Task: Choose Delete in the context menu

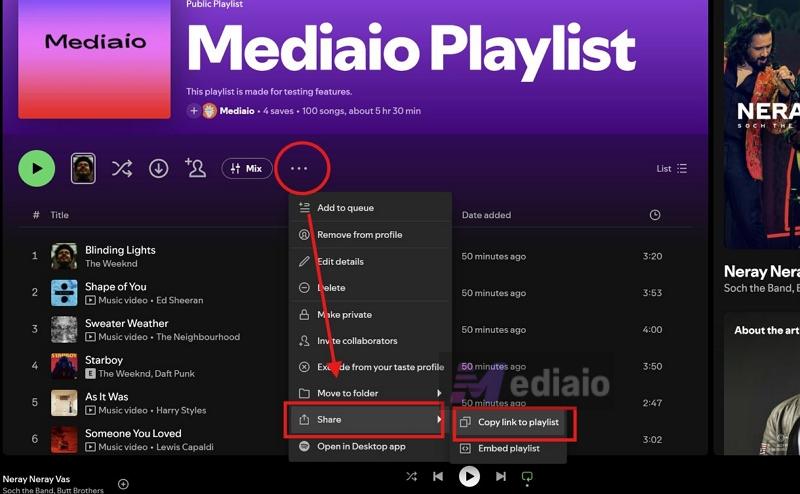Action: 370,288
